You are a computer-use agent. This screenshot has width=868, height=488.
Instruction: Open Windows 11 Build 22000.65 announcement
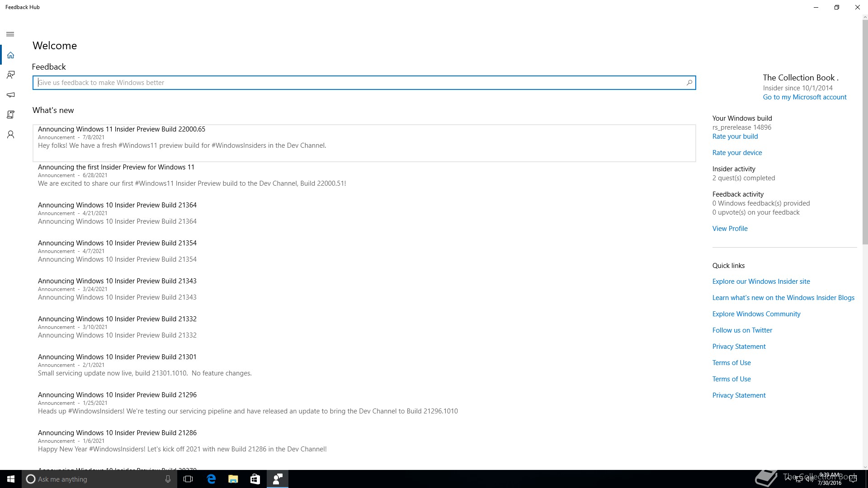coord(364,143)
